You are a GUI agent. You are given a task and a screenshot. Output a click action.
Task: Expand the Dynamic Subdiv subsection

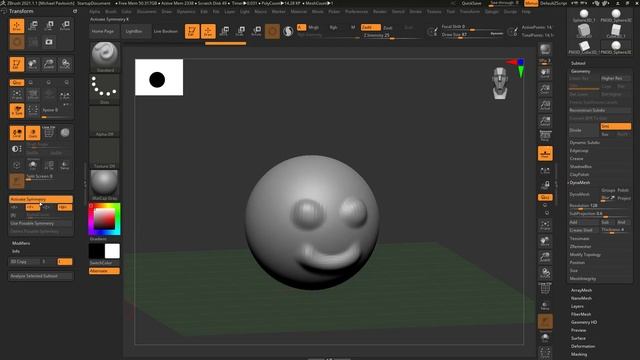click(x=584, y=143)
